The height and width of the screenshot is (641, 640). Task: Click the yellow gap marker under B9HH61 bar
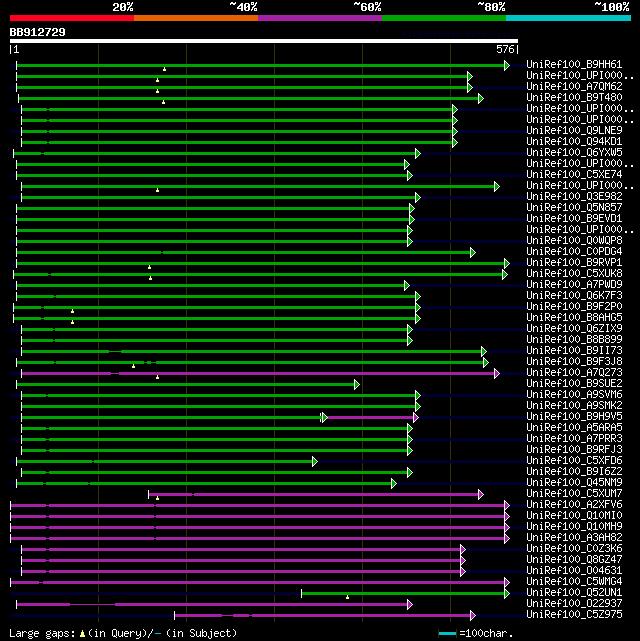click(164, 69)
